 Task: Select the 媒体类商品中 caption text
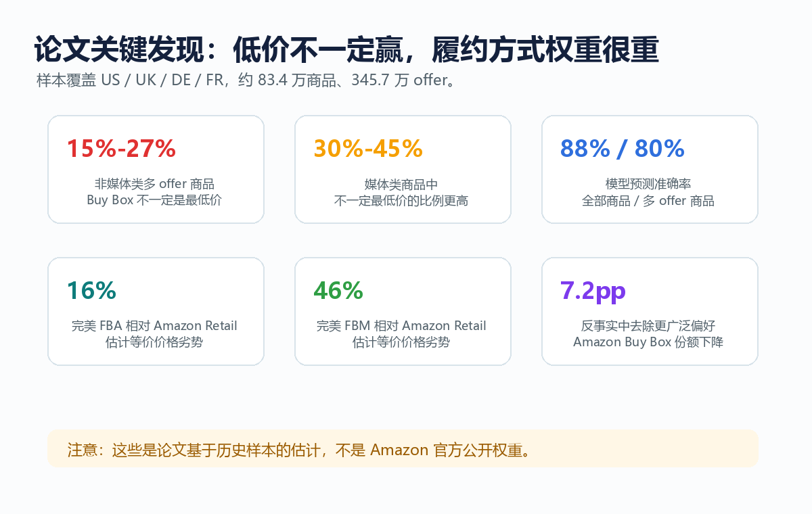401,184
